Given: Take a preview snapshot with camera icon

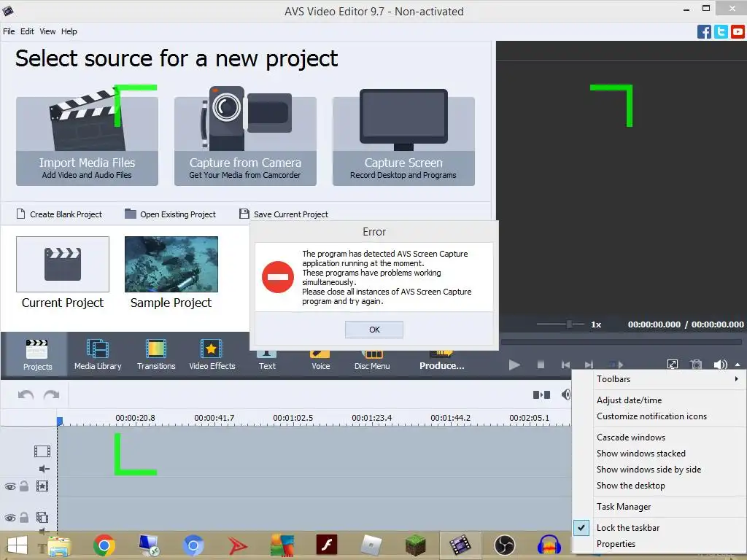Looking at the screenshot, I should pyautogui.click(x=696, y=365).
